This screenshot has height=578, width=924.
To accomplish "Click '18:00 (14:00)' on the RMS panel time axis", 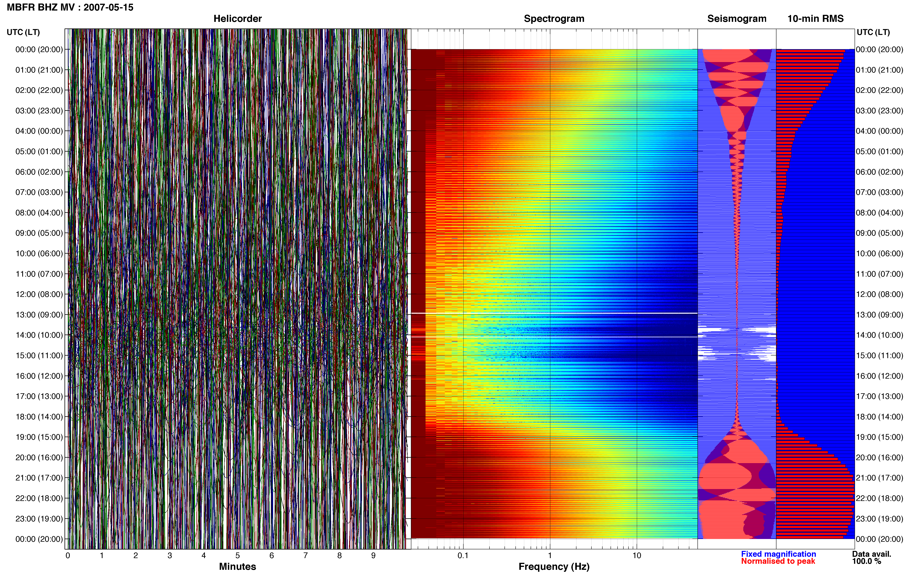I will click(879, 417).
